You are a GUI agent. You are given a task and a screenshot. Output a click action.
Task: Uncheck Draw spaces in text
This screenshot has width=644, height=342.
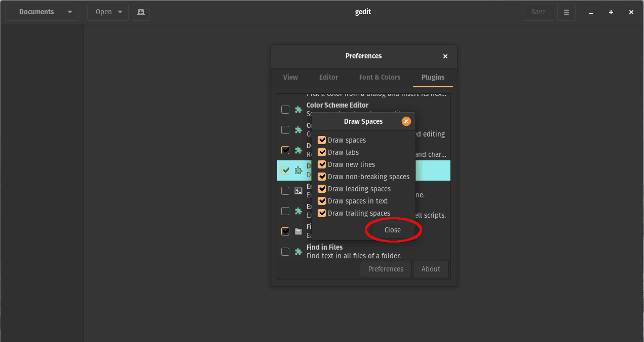tap(322, 201)
